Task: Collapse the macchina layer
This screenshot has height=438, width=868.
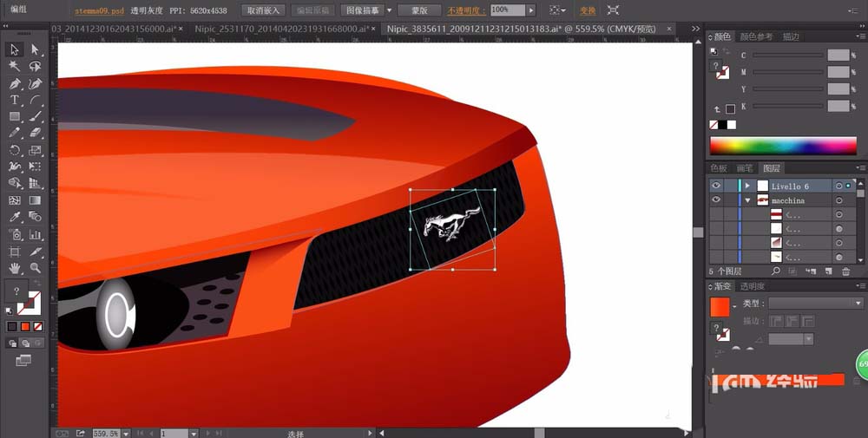Action: pyautogui.click(x=748, y=200)
